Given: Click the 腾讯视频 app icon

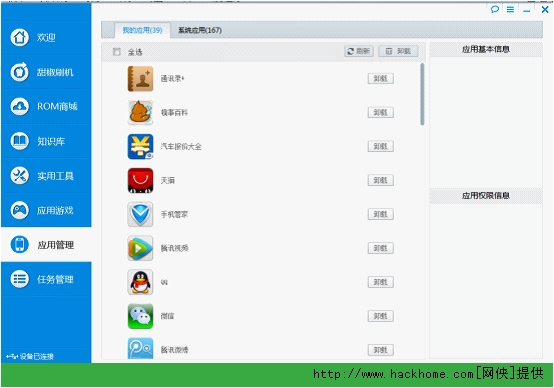Looking at the screenshot, I should tap(140, 248).
